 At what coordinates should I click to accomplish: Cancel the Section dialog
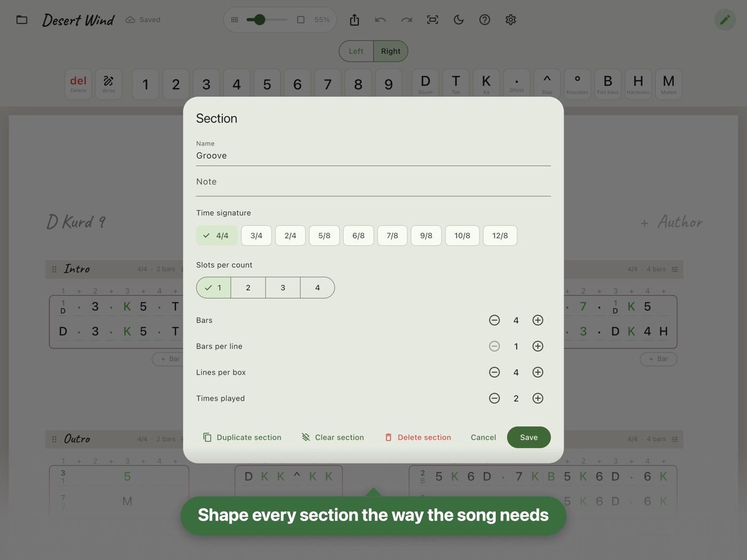(x=483, y=438)
